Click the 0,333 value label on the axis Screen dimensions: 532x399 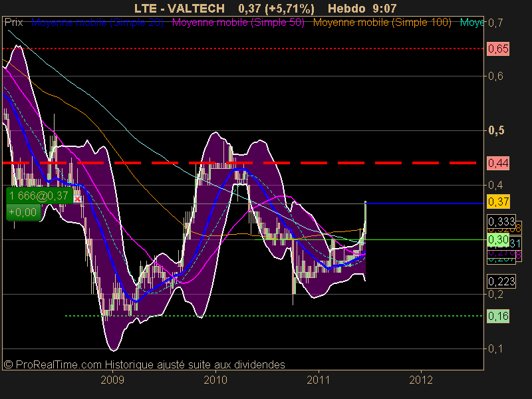click(501, 221)
